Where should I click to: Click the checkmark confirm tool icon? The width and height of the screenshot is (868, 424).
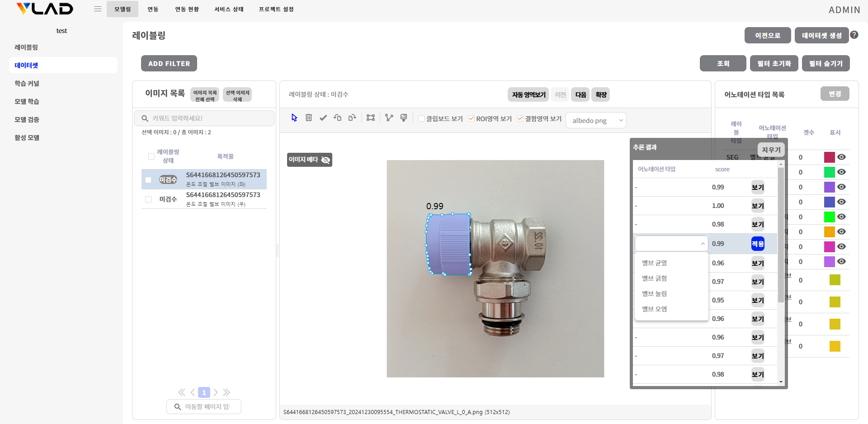[x=323, y=118]
